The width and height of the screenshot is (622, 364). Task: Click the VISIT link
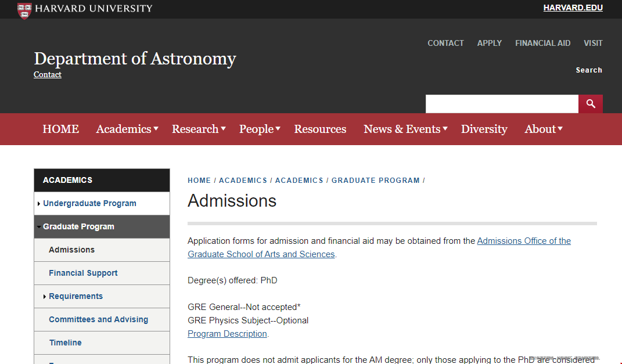tap(593, 43)
